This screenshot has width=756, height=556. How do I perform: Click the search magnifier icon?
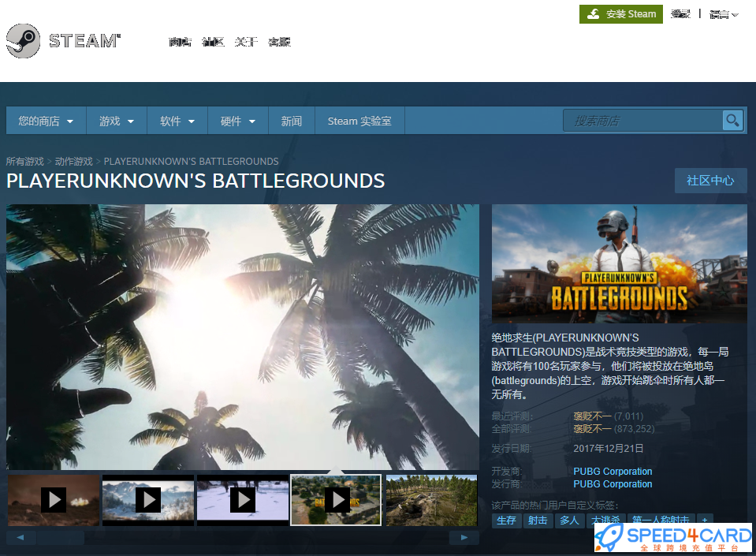click(732, 120)
